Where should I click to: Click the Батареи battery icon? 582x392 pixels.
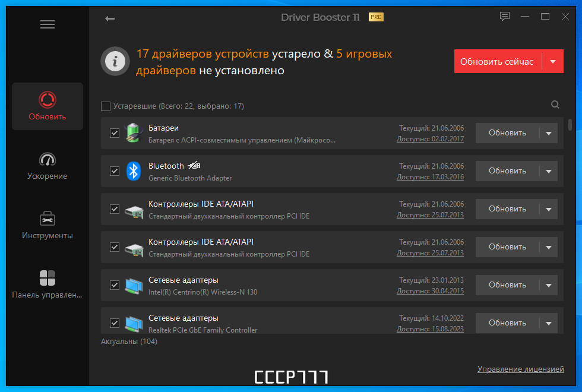pos(134,133)
